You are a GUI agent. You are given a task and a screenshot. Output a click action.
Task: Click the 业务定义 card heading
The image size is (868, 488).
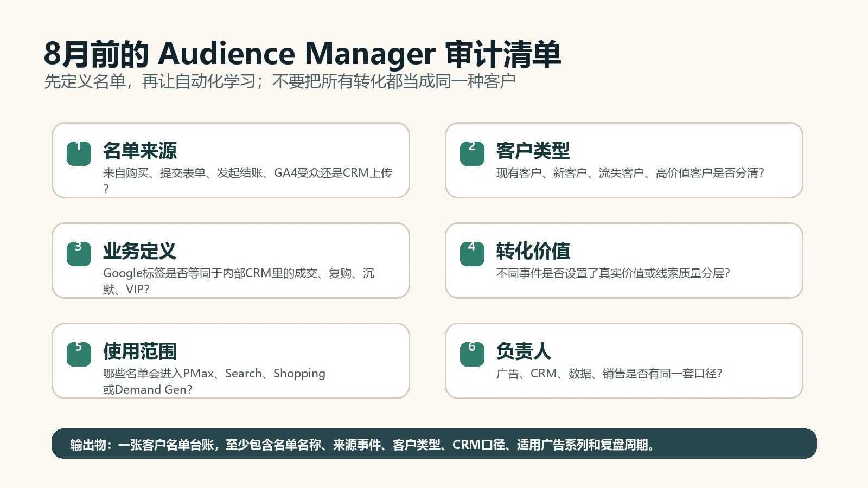click(140, 251)
